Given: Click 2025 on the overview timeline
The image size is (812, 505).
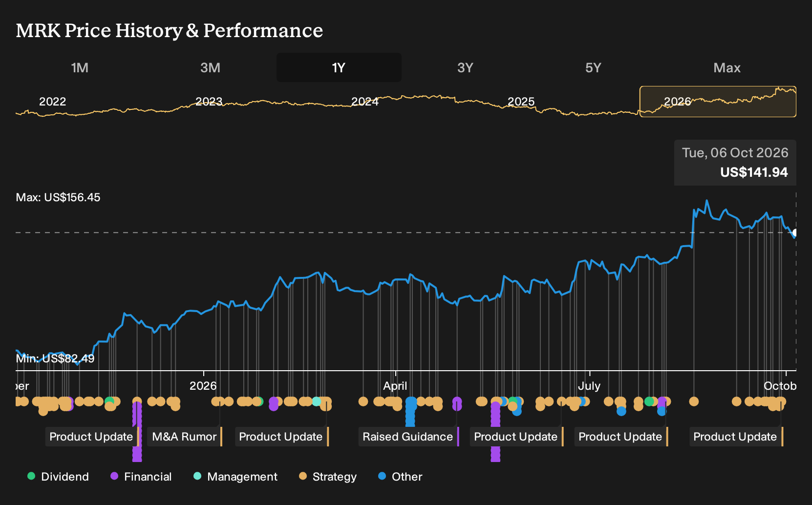Looking at the screenshot, I should (521, 102).
